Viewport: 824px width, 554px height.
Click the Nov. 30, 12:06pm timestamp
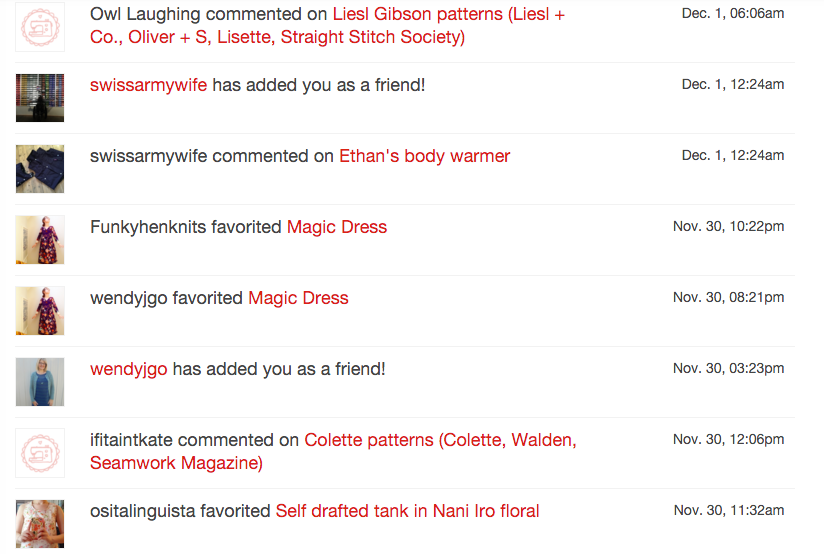[x=728, y=439]
